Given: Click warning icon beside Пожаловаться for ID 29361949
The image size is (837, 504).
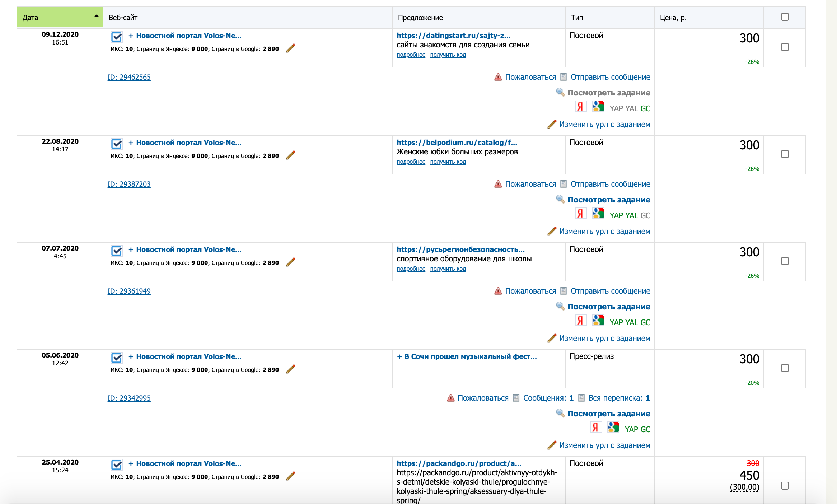Looking at the screenshot, I should click(x=498, y=291).
